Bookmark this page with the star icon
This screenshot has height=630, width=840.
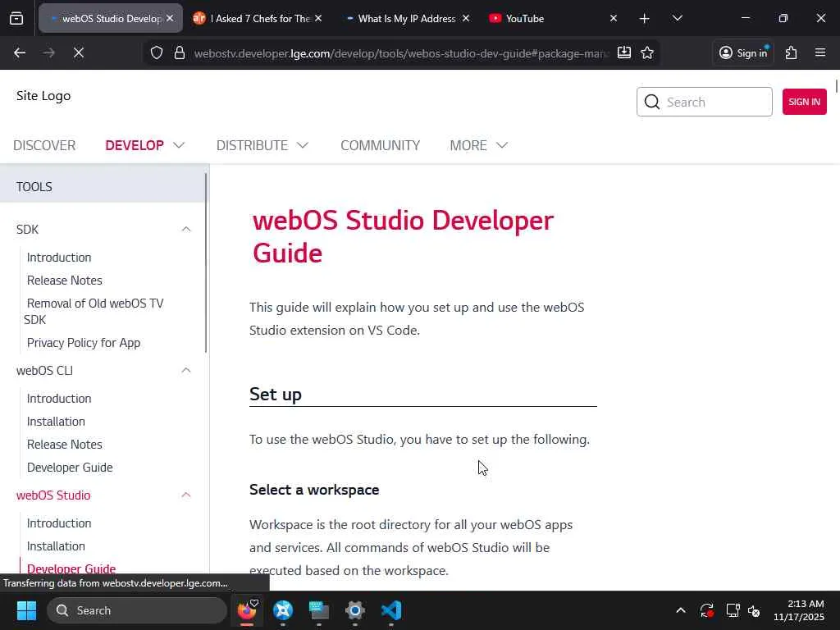coord(647,52)
